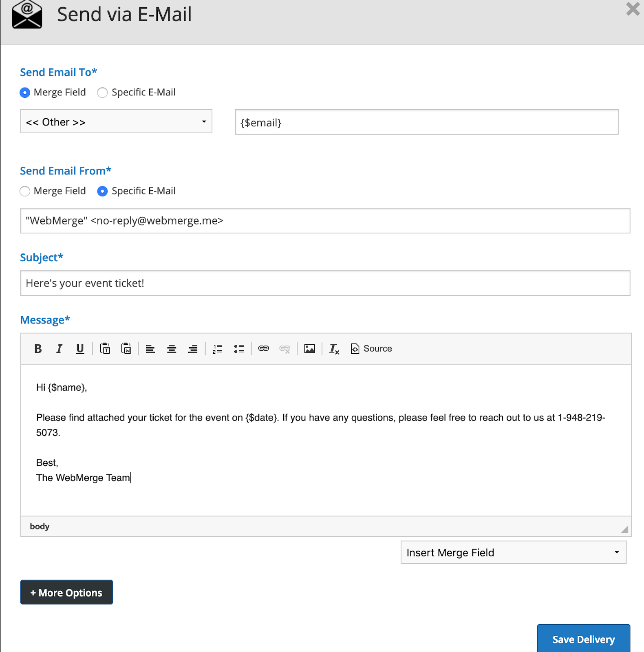Close the Send via E-Mail dialog
The height and width of the screenshot is (652, 644).
[633, 9]
